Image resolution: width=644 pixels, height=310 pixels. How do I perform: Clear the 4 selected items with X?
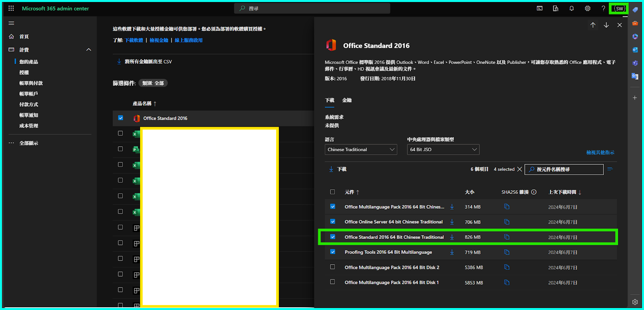coord(520,169)
